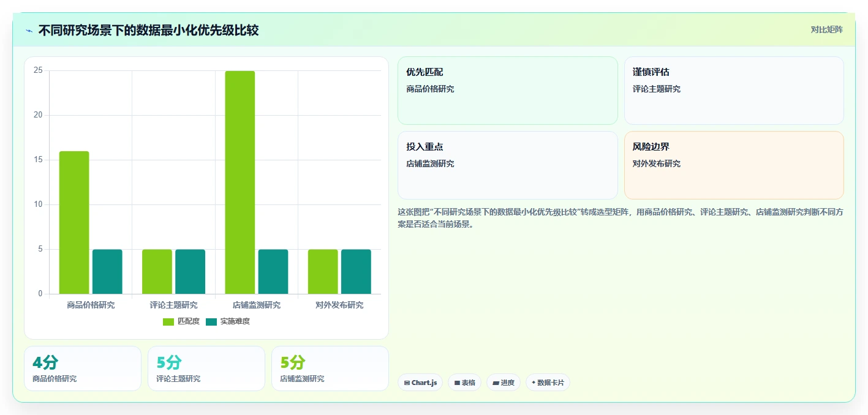This screenshot has height=415, width=868.
Task: Select the teal 商品价格研究 实施难度 bar
Action: click(x=107, y=272)
